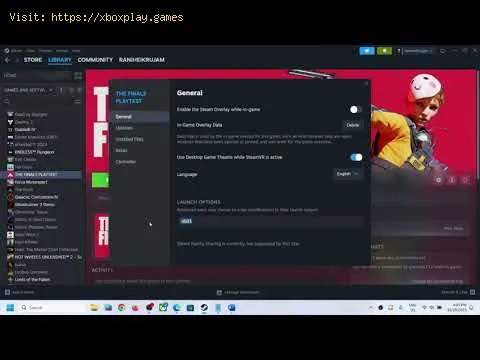Switch to the LIBRARY tab
Screen dimensions: 480x360
click(x=60, y=60)
